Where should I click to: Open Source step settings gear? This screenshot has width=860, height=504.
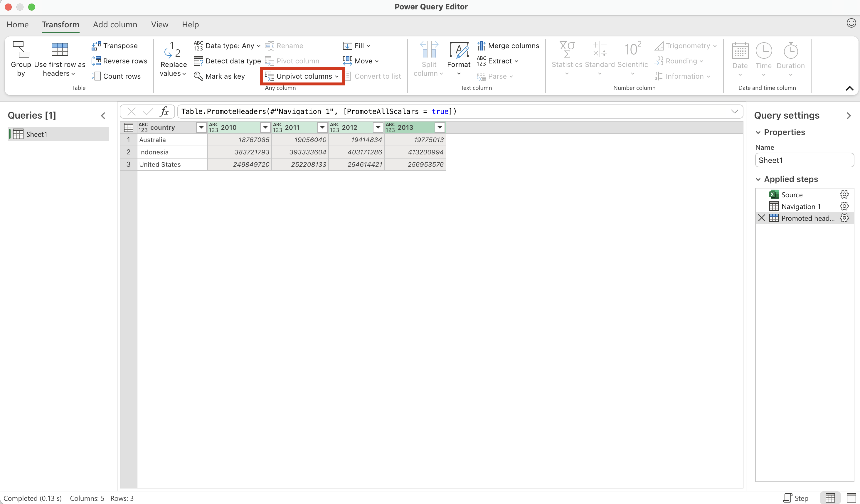click(844, 195)
